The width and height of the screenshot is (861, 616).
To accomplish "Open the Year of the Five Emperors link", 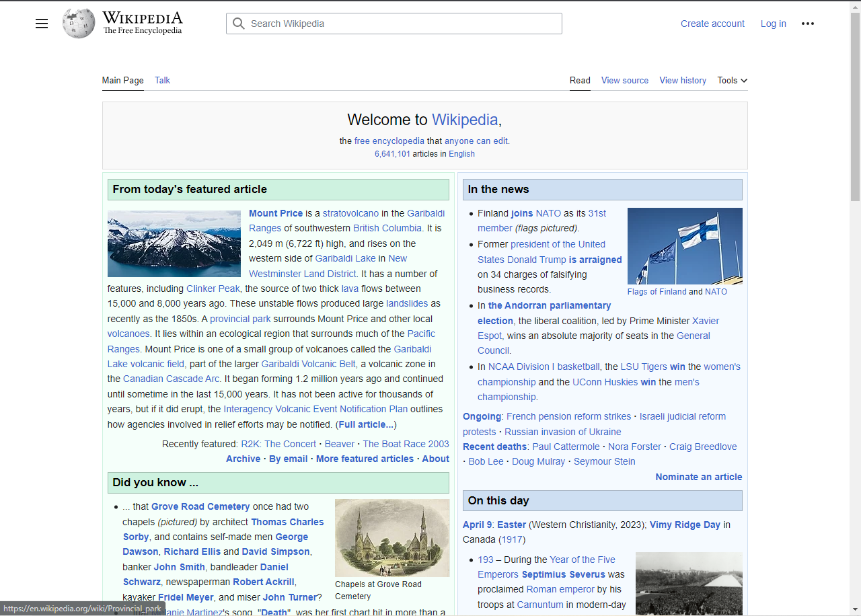I will click(583, 560).
